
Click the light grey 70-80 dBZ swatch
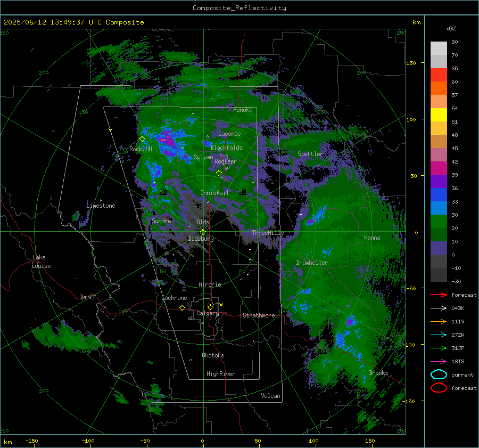[x=439, y=48]
